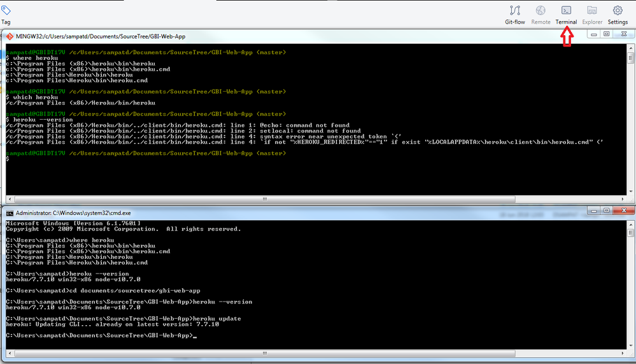Screen dimensions: 636x364
Task: Click right scroll arrow in MINGW32 window
Action: pos(623,199)
